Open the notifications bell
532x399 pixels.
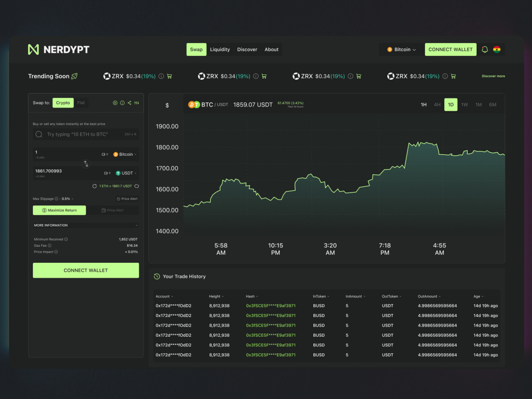485,49
